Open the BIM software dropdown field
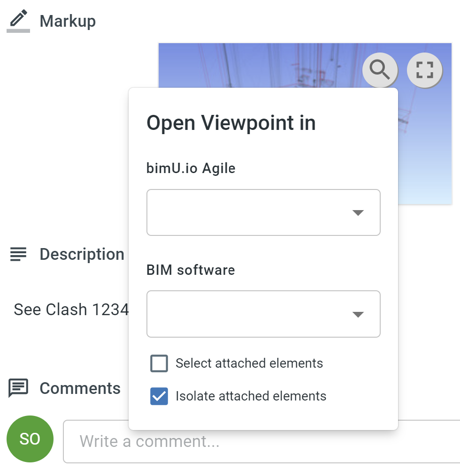Viewport: 460px width, 476px height. 263,314
